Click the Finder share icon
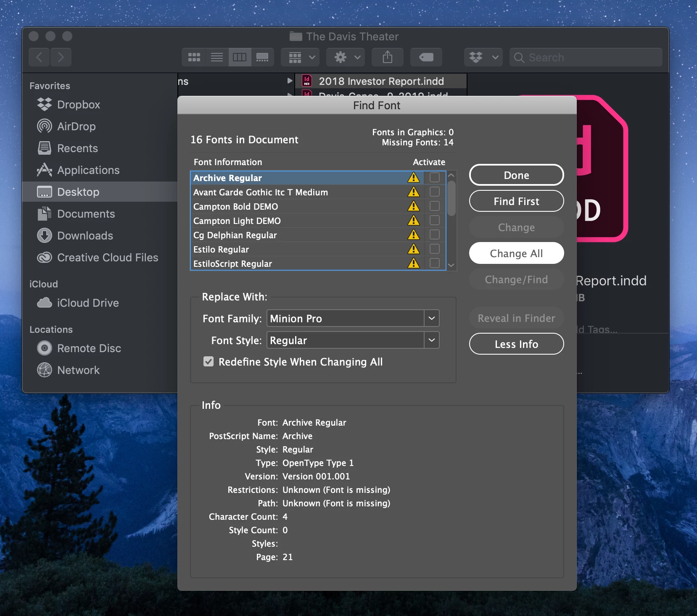The width and height of the screenshot is (697, 616). [x=388, y=57]
